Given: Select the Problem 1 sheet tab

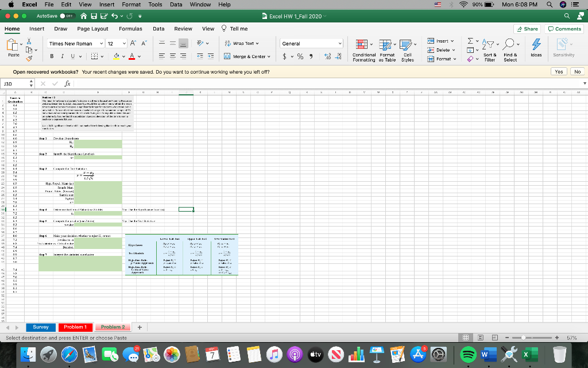Looking at the screenshot, I should click(x=75, y=327).
